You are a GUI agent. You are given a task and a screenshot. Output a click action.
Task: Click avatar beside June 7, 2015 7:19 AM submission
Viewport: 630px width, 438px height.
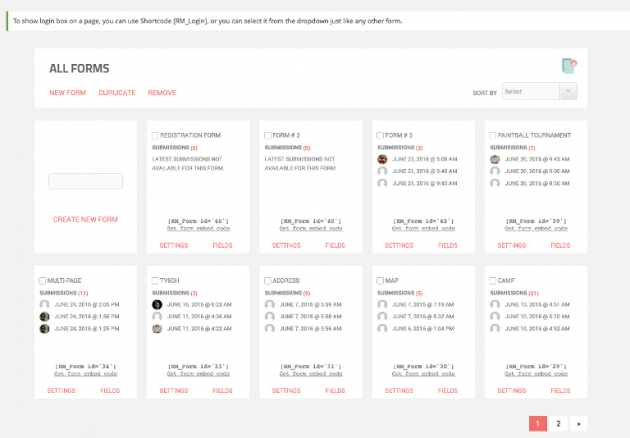click(x=382, y=305)
